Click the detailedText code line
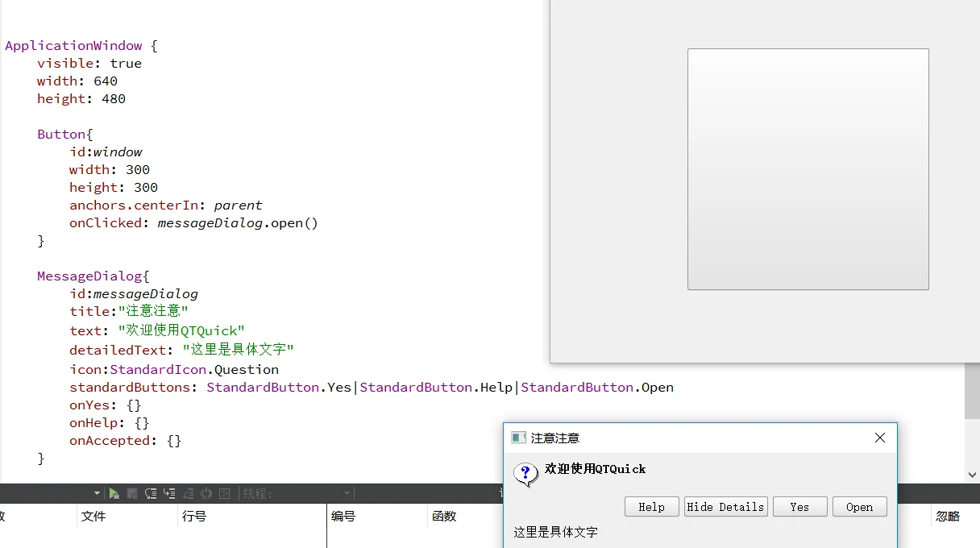This screenshot has height=548, width=980. coord(181,350)
